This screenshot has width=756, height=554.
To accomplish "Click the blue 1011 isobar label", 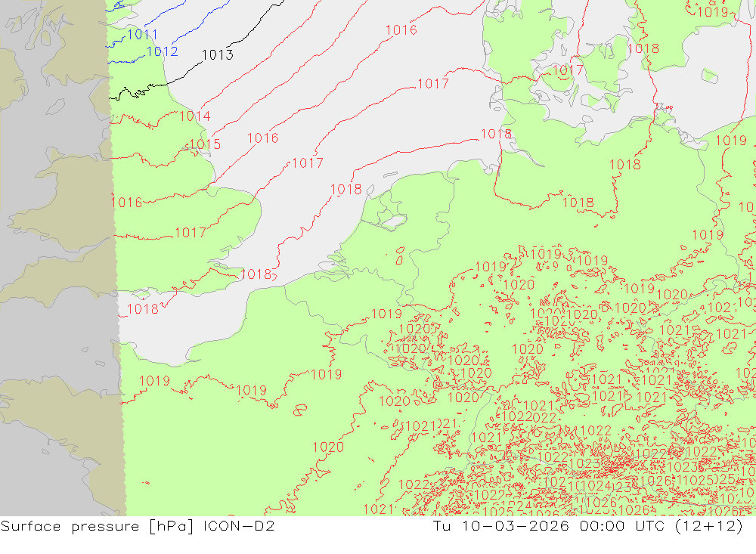I will [143, 35].
